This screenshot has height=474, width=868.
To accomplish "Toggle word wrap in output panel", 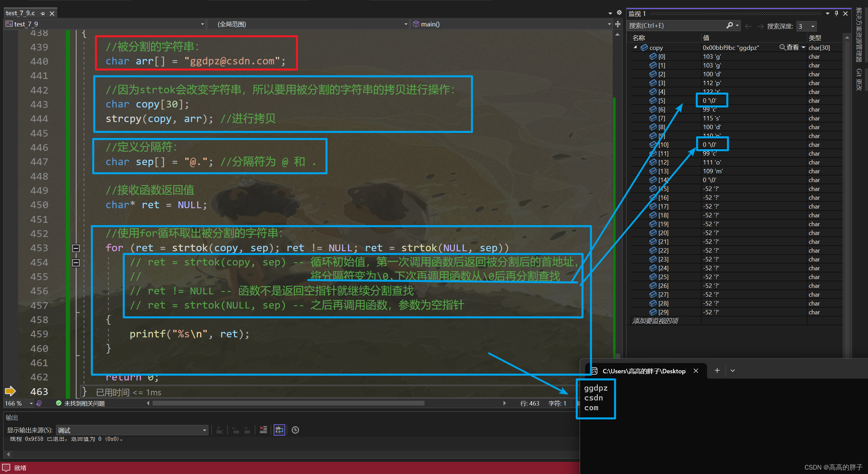I will tap(279, 430).
